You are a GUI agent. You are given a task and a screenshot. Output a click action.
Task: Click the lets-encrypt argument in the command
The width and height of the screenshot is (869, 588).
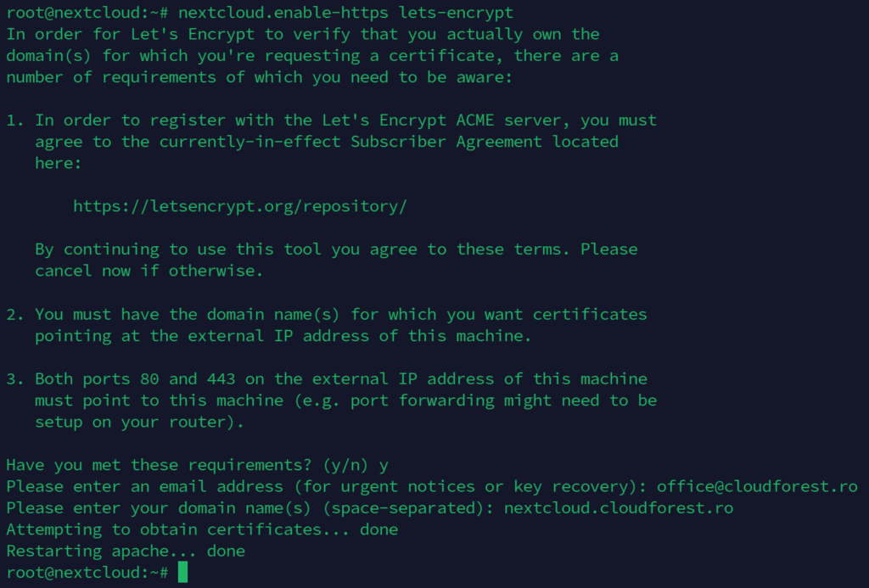(456, 14)
